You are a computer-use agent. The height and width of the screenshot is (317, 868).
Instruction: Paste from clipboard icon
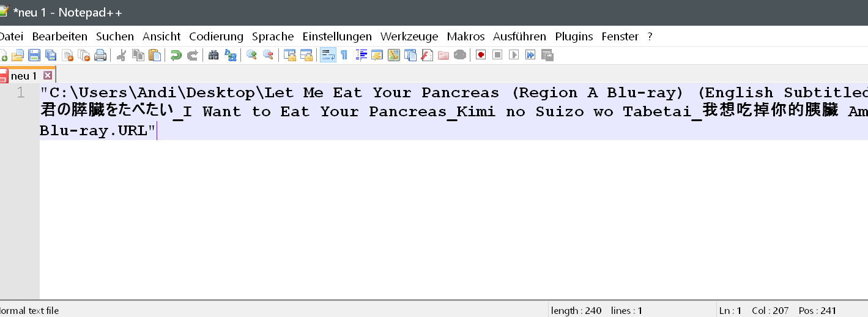click(x=155, y=55)
